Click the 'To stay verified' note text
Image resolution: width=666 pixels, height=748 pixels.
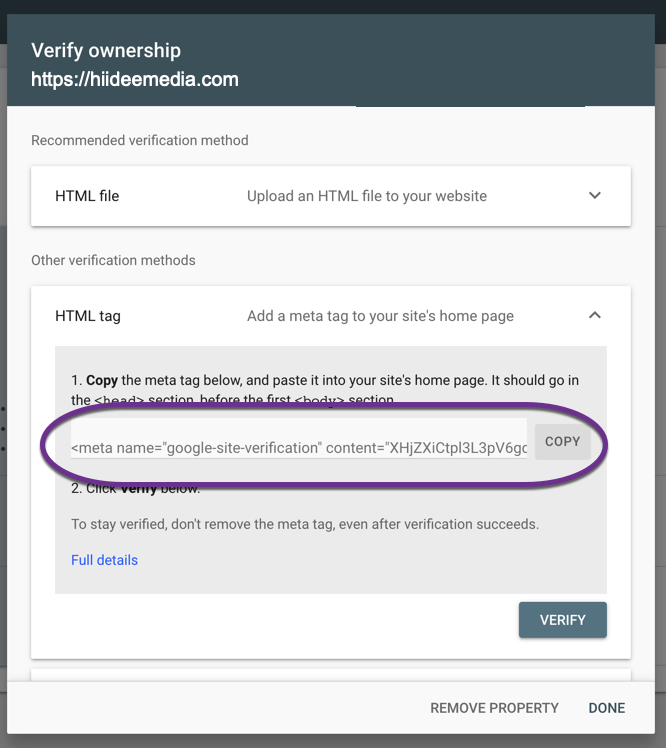coord(305,524)
